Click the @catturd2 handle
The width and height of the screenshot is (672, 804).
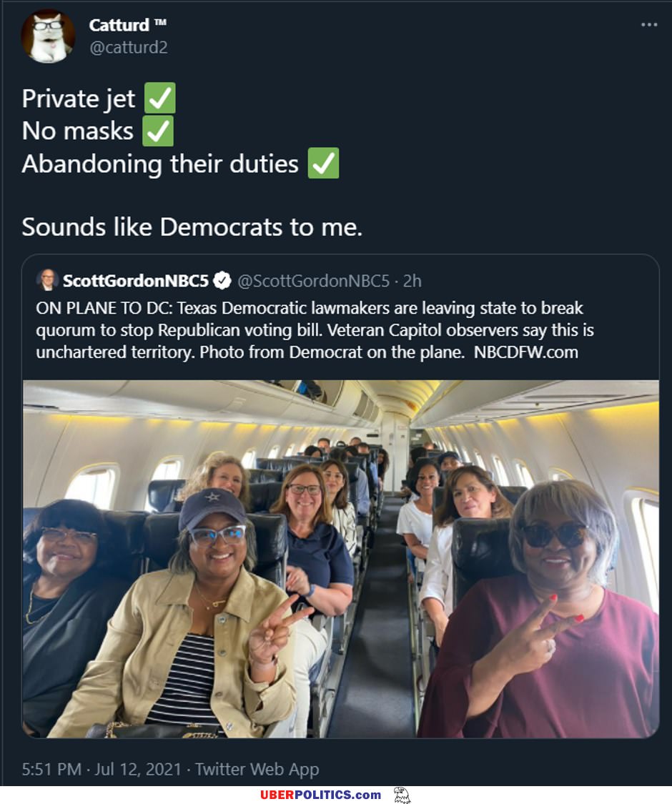point(128,48)
